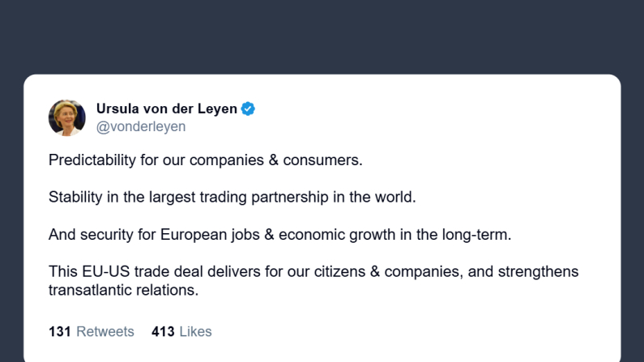The height and width of the screenshot is (362, 644).
Task: View the 413 Likes list
Action: pyautogui.click(x=181, y=331)
